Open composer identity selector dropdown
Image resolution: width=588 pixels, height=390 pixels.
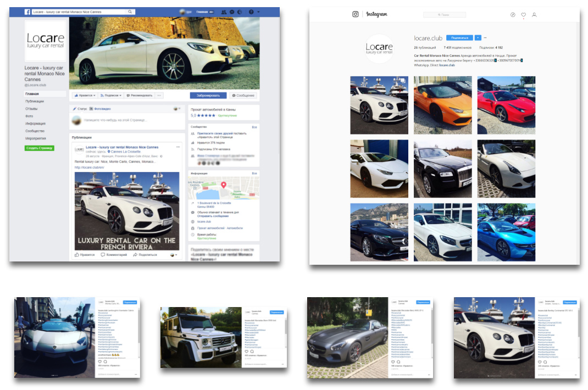[x=176, y=109]
